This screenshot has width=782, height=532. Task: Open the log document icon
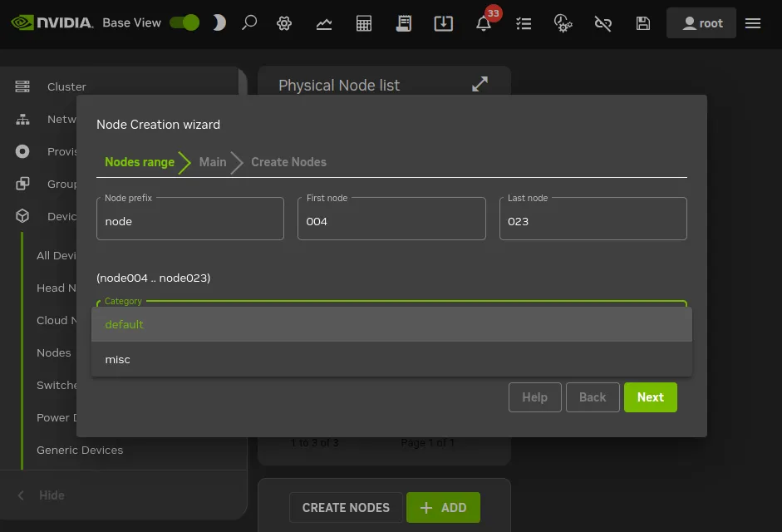click(404, 23)
